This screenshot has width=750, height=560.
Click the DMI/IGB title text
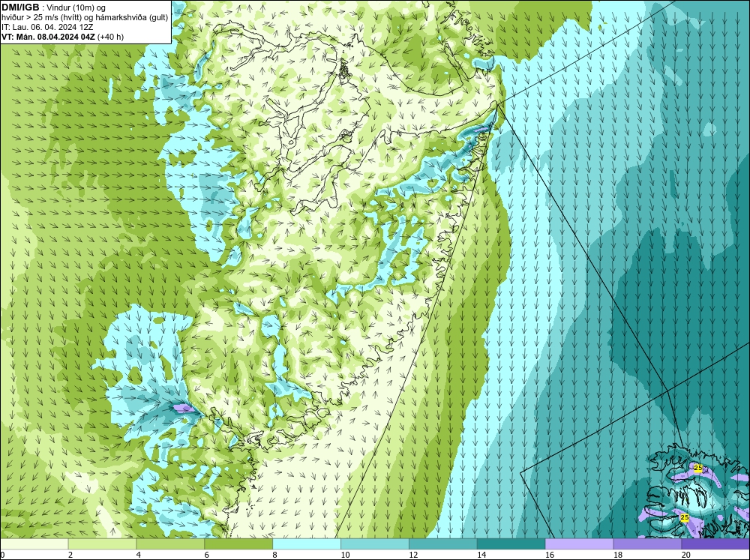coord(20,7)
